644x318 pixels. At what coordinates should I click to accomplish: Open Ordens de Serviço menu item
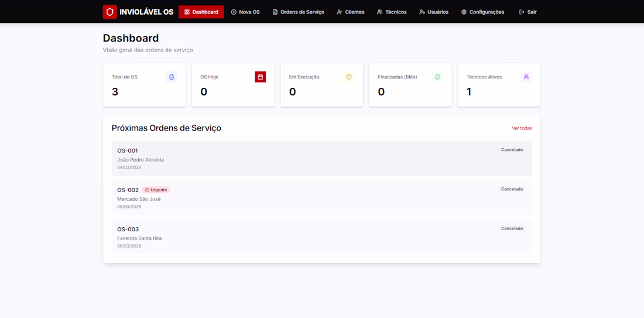point(299,12)
